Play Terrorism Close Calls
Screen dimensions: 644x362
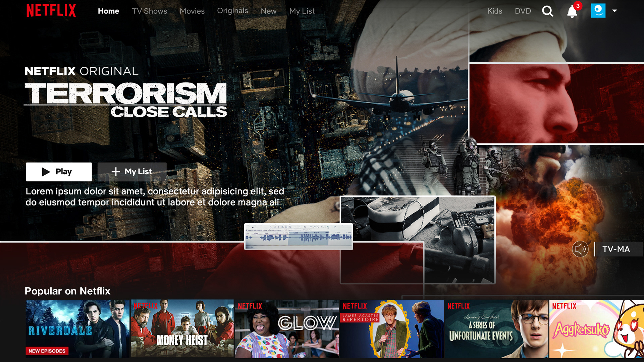pos(59,172)
